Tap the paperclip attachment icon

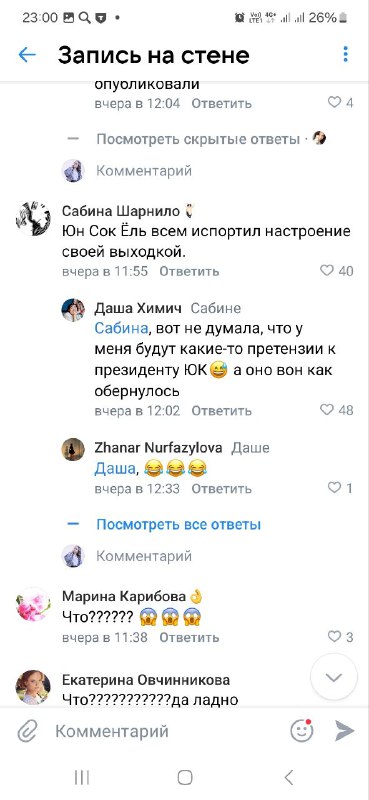(x=27, y=732)
